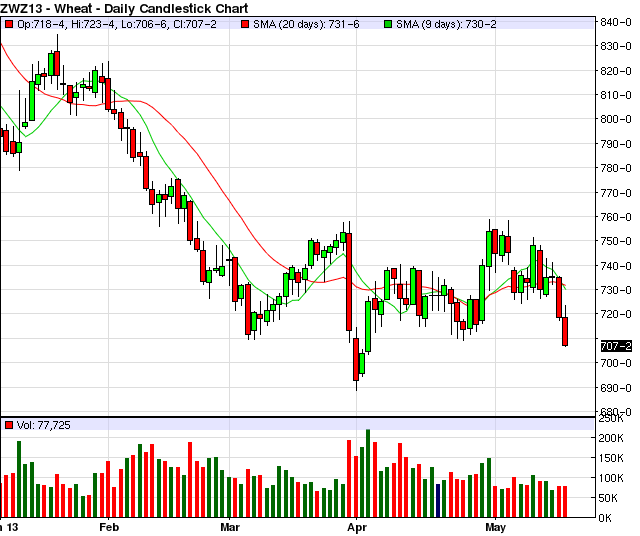Click the 0K volume axis label
The width and height of the screenshot is (640, 536).
point(605,518)
